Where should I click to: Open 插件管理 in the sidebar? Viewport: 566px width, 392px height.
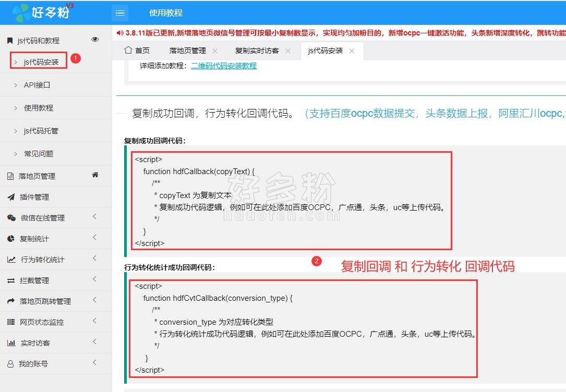coord(34,197)
